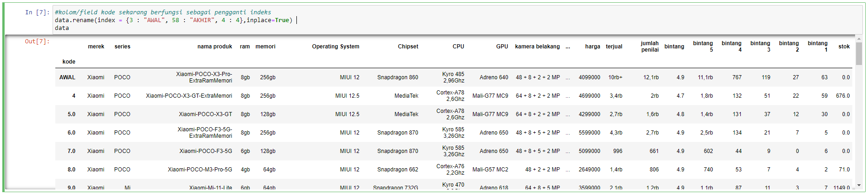Click the 'memori' column header
The width and height of the screenshot is (868, 194).
[x=266, y=47]
